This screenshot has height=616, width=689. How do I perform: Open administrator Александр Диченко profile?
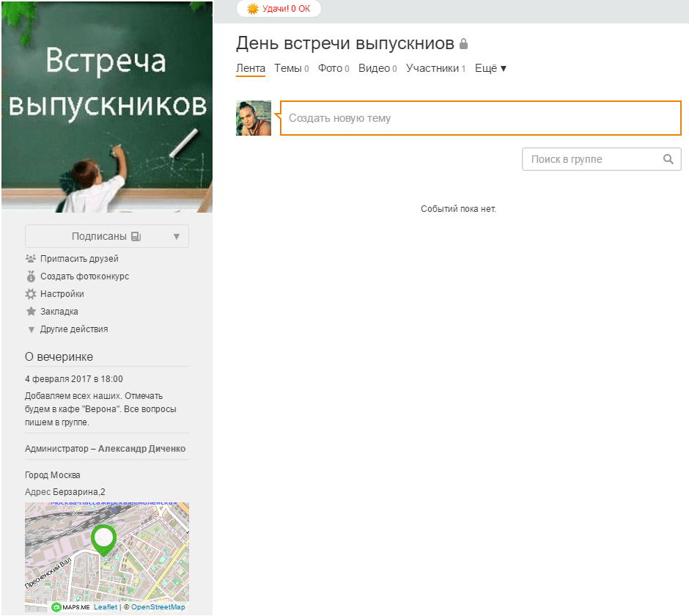pos(141,449)
